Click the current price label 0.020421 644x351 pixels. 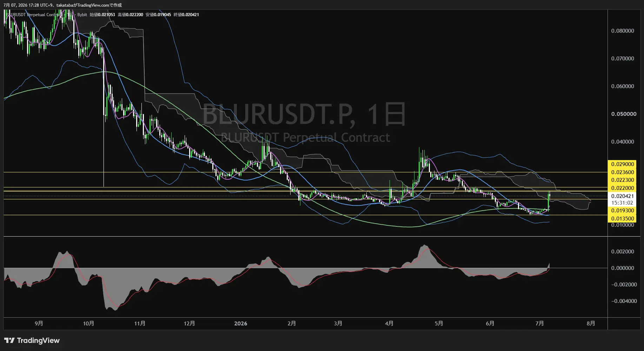[623, 196]
